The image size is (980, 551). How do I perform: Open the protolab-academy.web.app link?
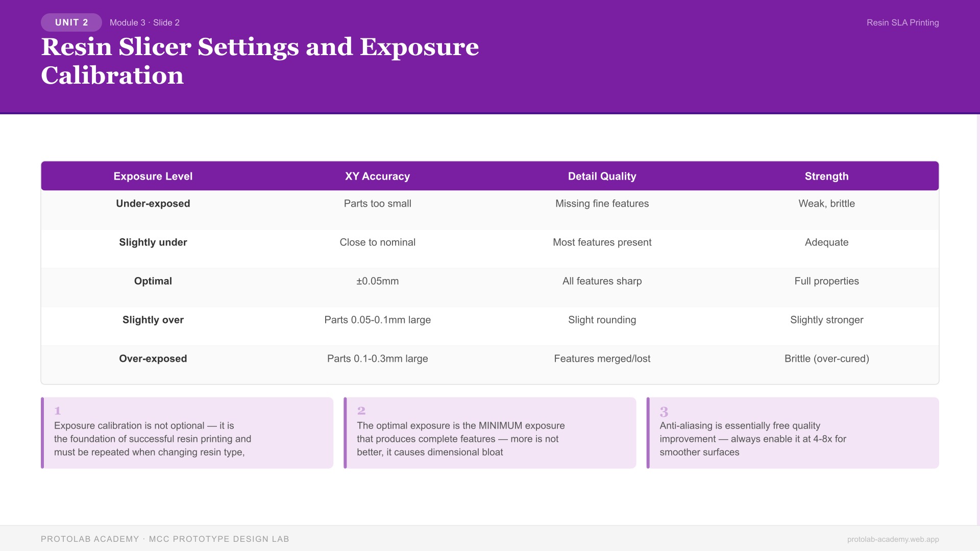point(893,539)
